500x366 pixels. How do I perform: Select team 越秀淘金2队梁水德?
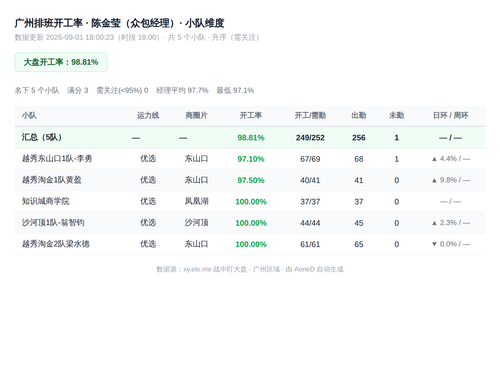[x=56, y=244]
